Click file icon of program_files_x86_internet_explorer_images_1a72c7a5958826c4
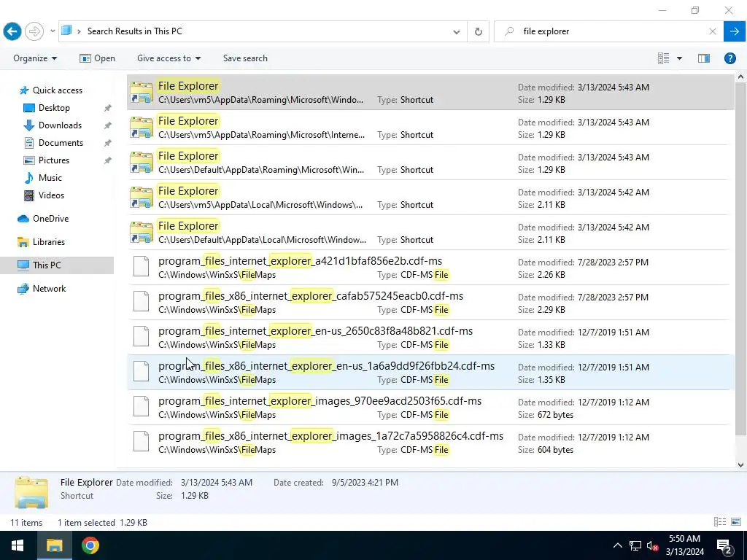Screen dimensions: 747x560 point(141,441)
